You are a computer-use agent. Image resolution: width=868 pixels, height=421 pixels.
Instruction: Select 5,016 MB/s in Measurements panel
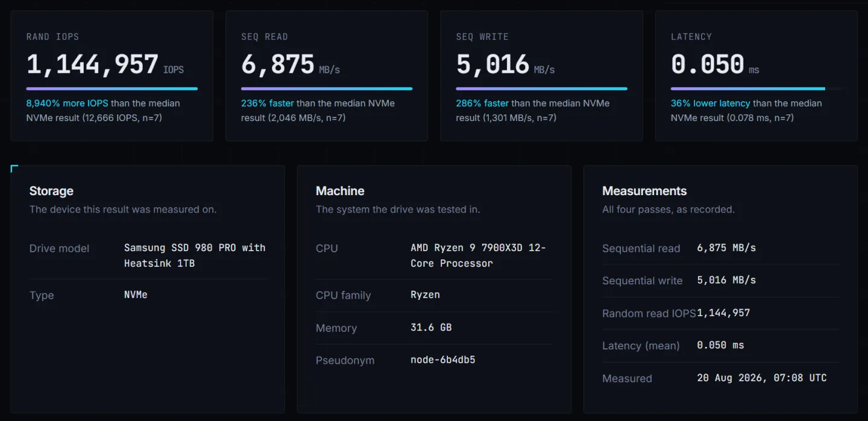[726, 280]
